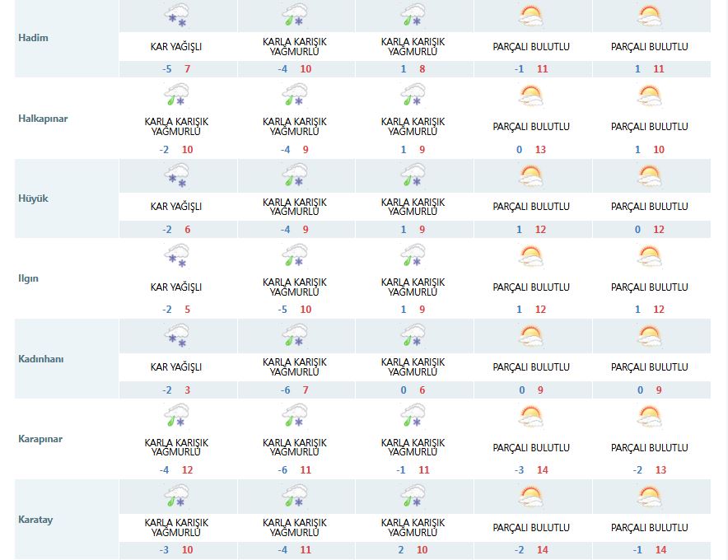Select Ilgın's snowfall weather icon
Image resolution: width=728 pixels, height=560 pixels.
pos(177,255)
